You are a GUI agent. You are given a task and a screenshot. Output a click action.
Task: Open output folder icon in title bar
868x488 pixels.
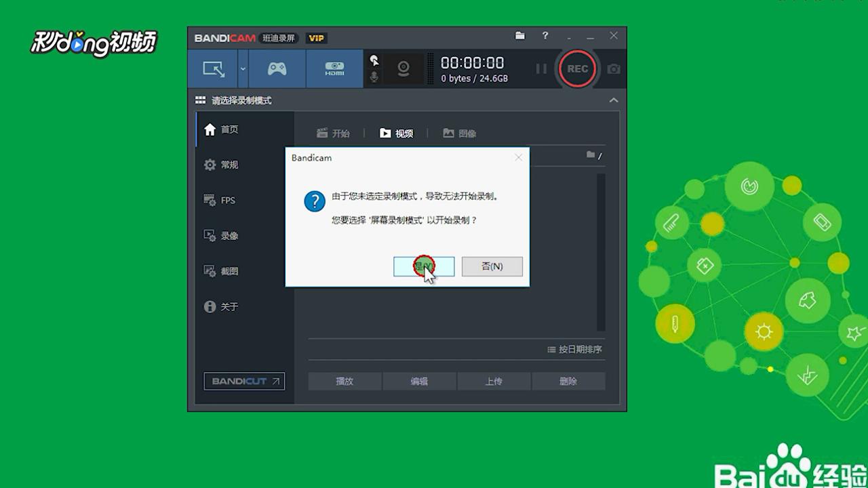click(520, 36)
